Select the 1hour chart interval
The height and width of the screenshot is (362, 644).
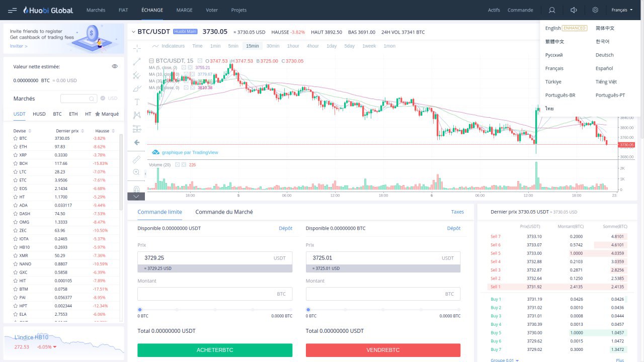293,46
